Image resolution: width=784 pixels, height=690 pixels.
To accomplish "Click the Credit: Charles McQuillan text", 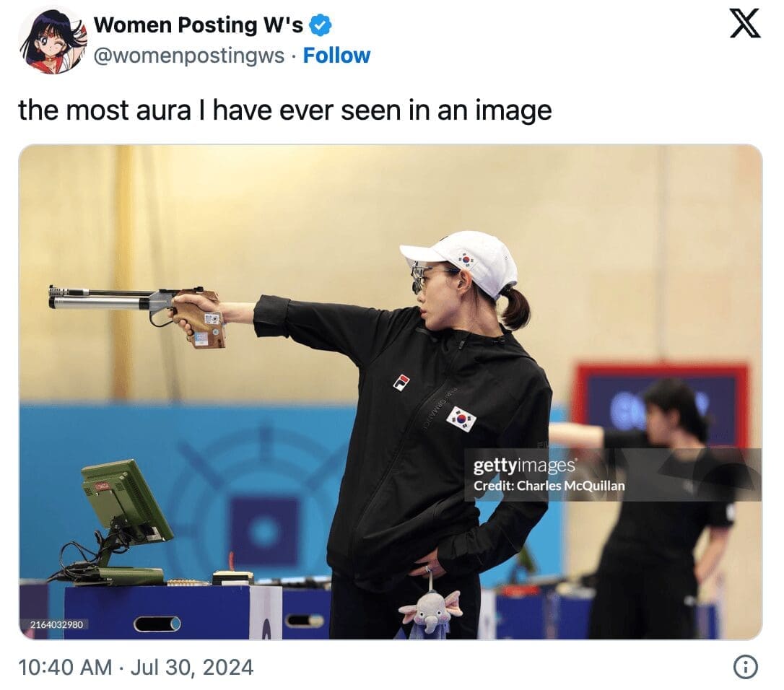I will [549, 486].
